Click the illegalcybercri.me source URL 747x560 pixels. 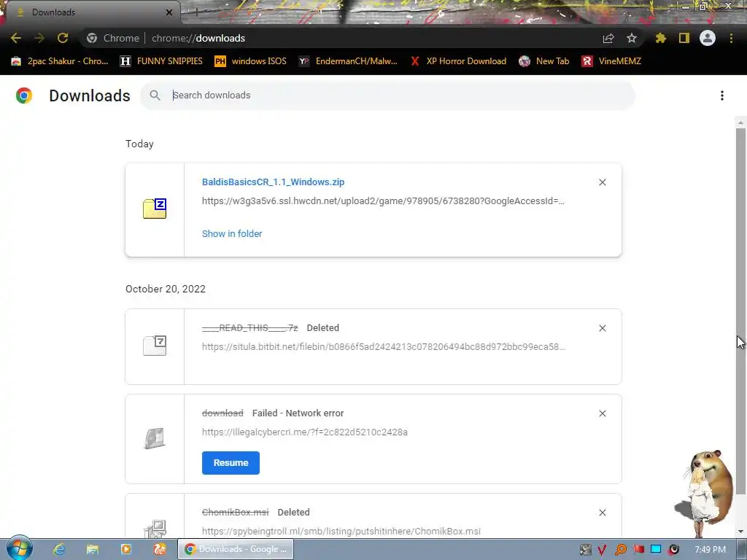pyautogui.click(x=305, y=432)
